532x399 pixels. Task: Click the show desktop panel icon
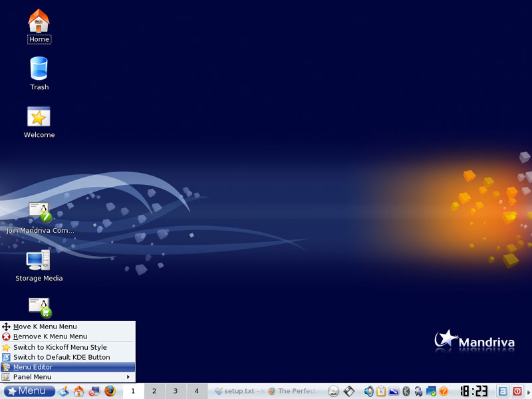[x=63, y=391]
